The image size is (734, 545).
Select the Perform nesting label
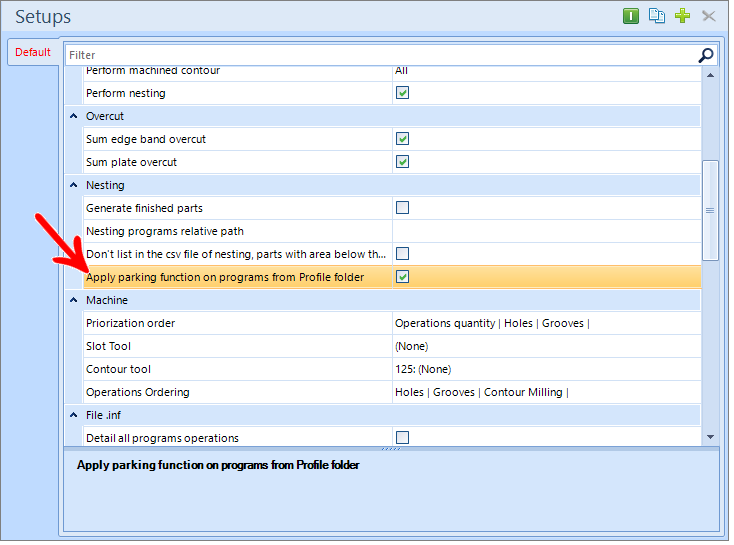click(126, 94)
